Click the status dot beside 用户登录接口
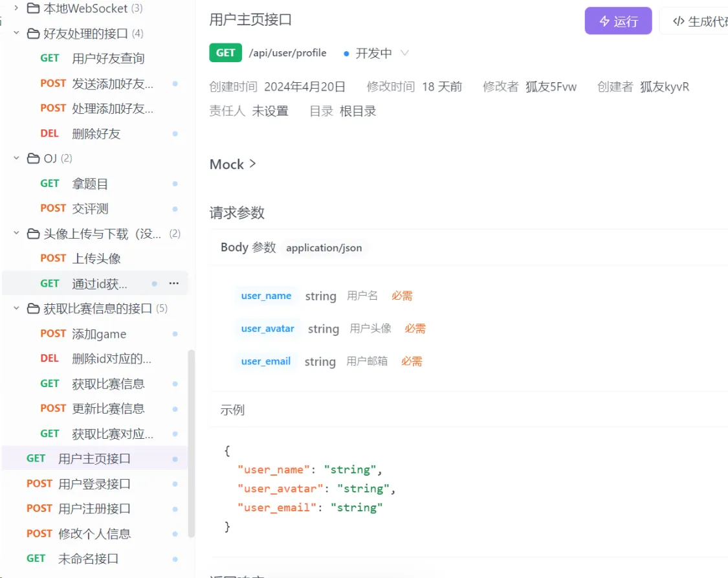The image size is (728, 578). click(175, 484)
